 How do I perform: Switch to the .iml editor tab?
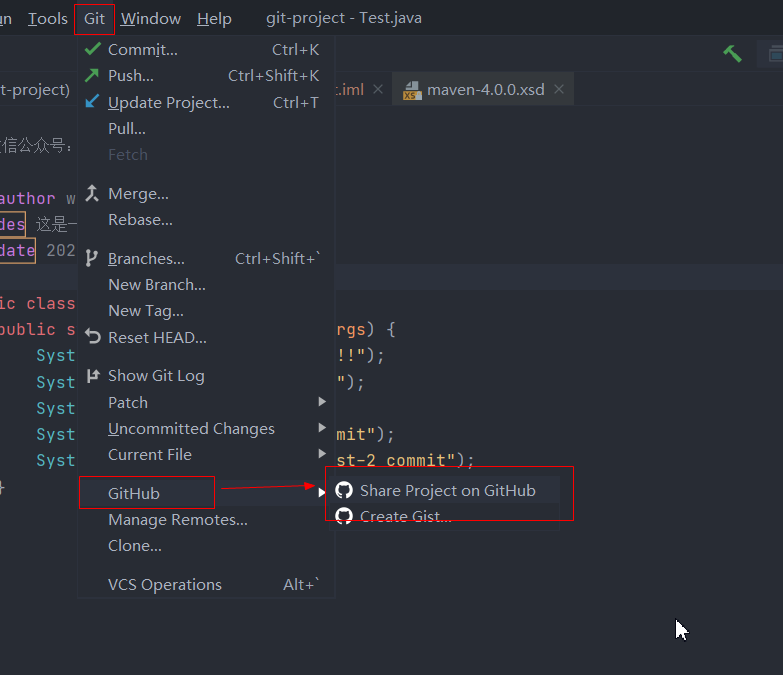[350, 90]
